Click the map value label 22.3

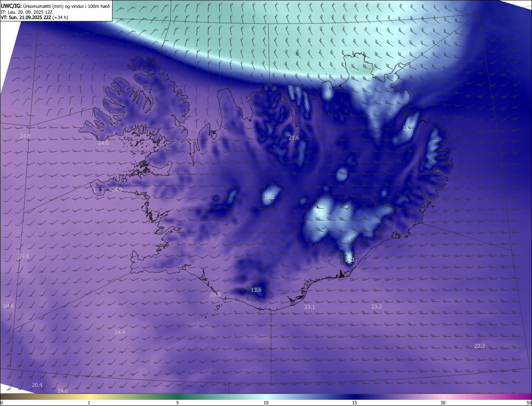click(x=480, y=346)
